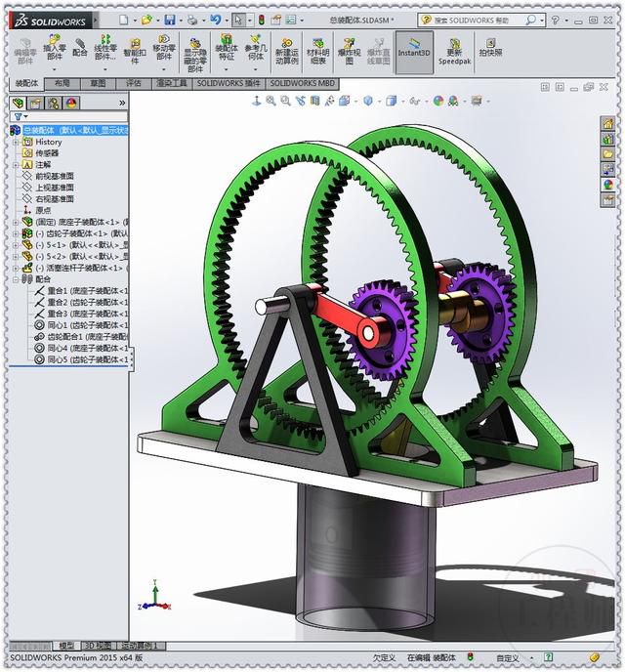Open Appearances tab in task pane
The width and height of the screenshot is (625, 672).
coord(607,185)
